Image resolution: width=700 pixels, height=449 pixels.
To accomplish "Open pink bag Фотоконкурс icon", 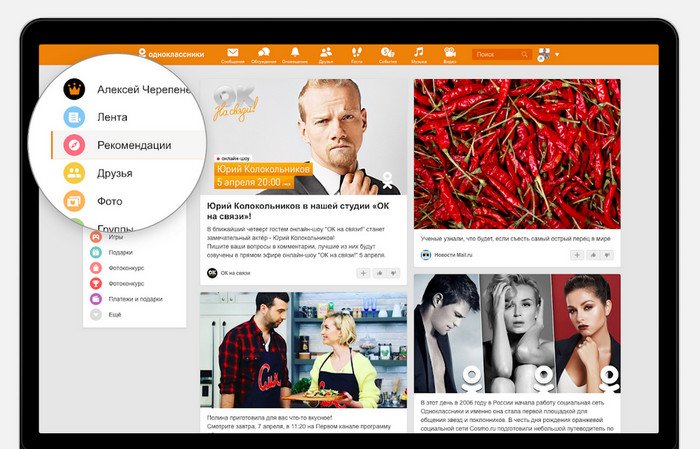I will 96,268.
